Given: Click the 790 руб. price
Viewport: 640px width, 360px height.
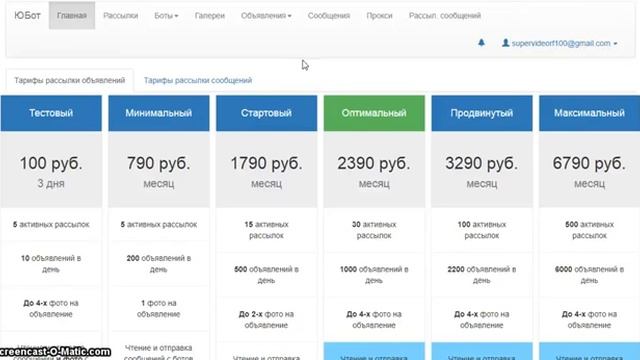Looking at the screenshot, I should point(159,163).
